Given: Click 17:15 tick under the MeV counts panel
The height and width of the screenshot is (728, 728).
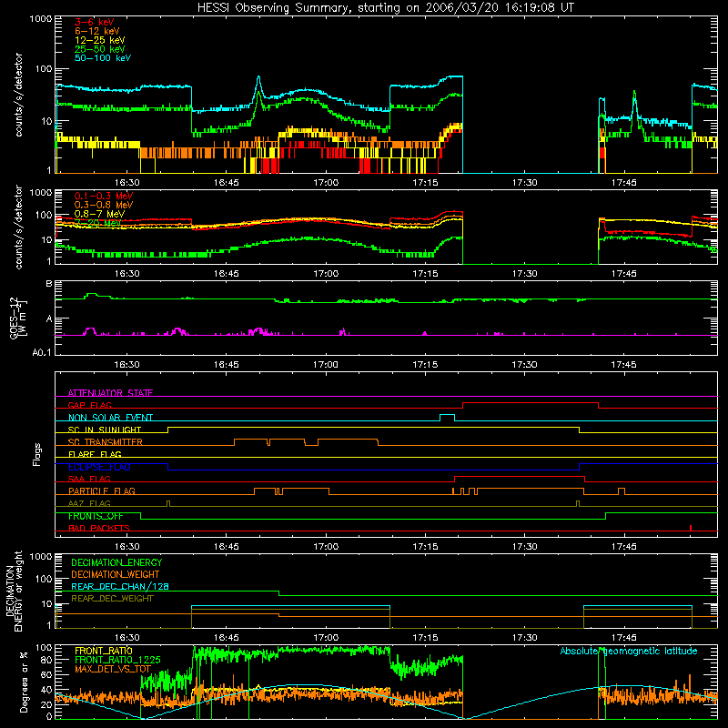Looking at the screenshot, I should point(425,274).
